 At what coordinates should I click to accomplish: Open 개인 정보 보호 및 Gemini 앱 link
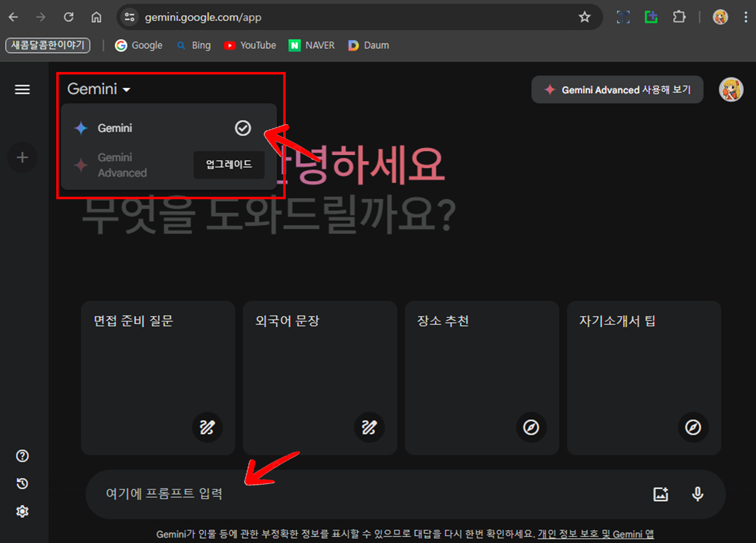(x=596, y=534)
